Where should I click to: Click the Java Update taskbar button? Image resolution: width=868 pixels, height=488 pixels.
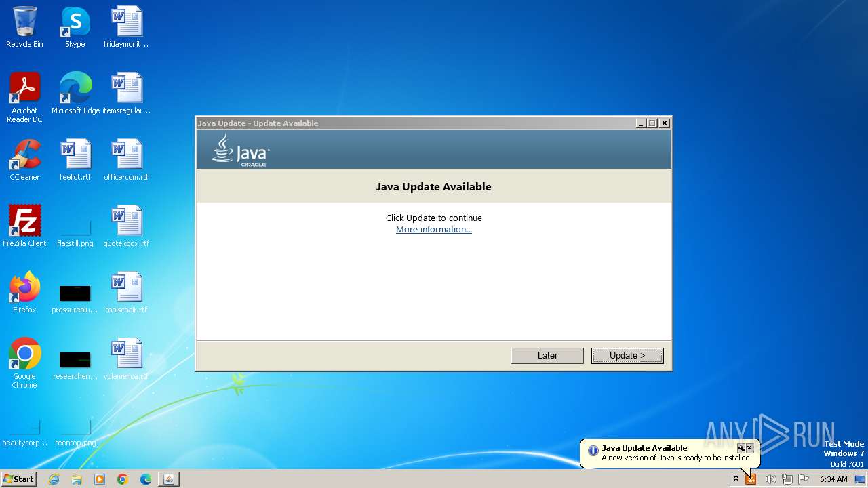[x=169, y=479]
